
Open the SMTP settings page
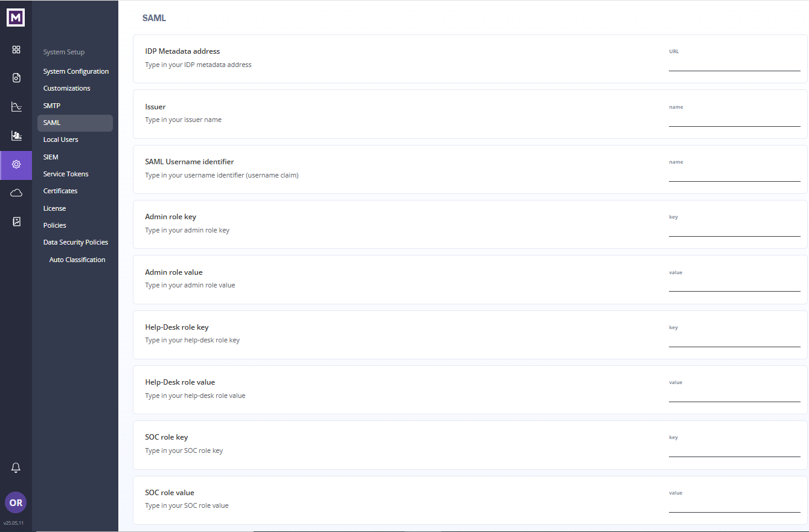(x=52, y=106)
